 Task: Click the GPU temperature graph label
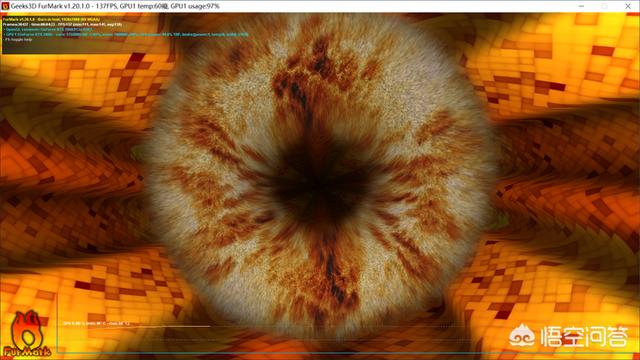pyautogui.click(x=96, y=323)
